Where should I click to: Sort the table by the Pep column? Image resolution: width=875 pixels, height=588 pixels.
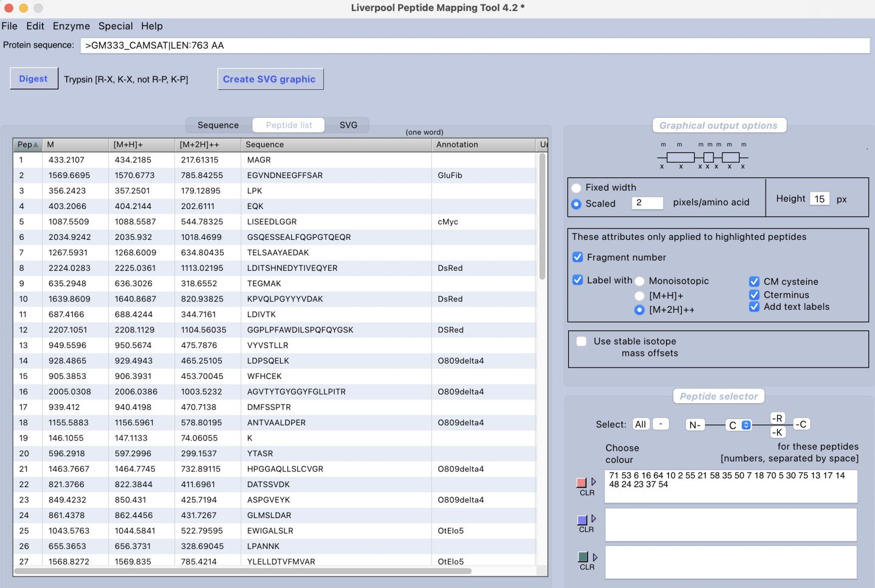[x=28, y=145]
